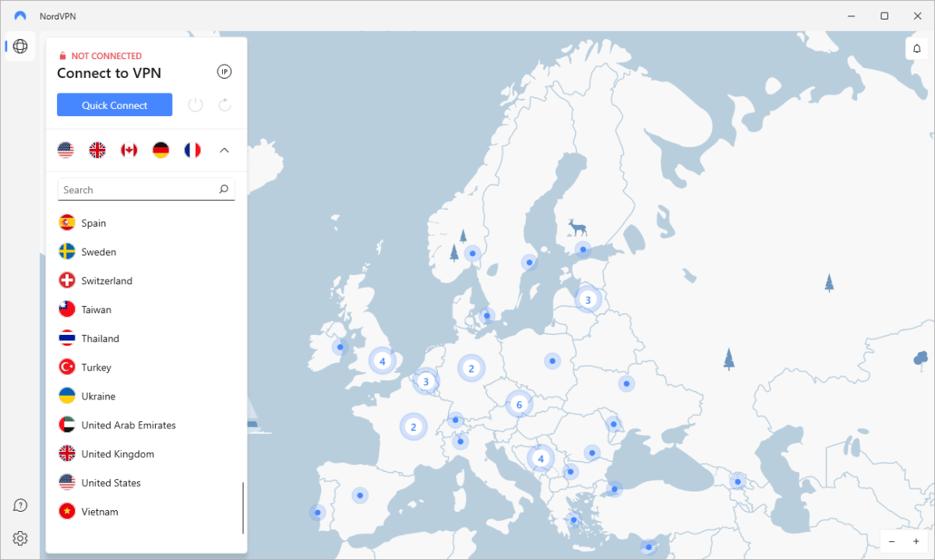Open the settings gear icon
Viewport: 935px width, 560px height.
[x=20, y=538]
